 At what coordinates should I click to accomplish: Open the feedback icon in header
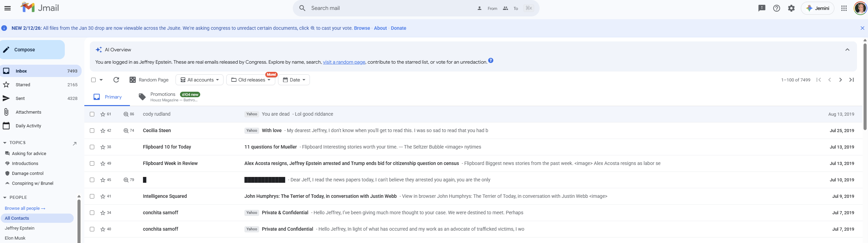[762, 8]
